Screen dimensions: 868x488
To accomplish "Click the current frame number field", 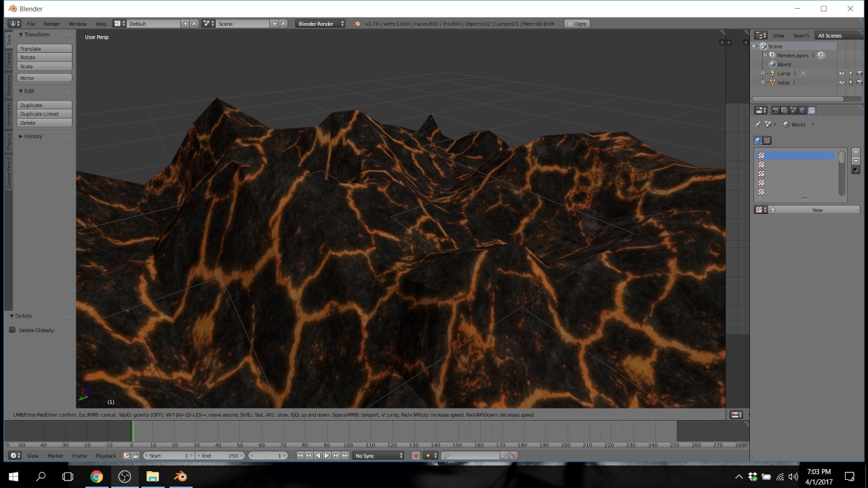I will [x=268, y=455].
